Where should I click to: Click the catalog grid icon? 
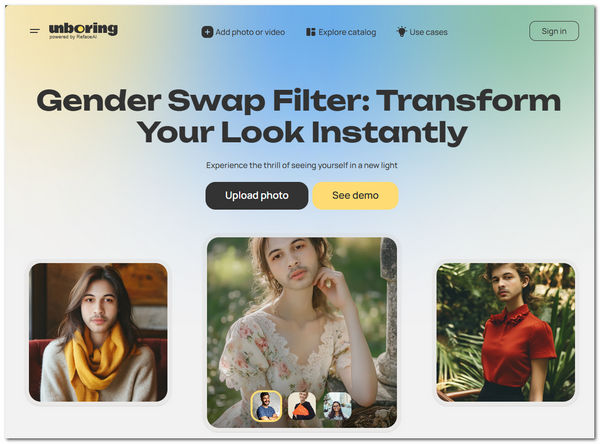coord(310,32)
